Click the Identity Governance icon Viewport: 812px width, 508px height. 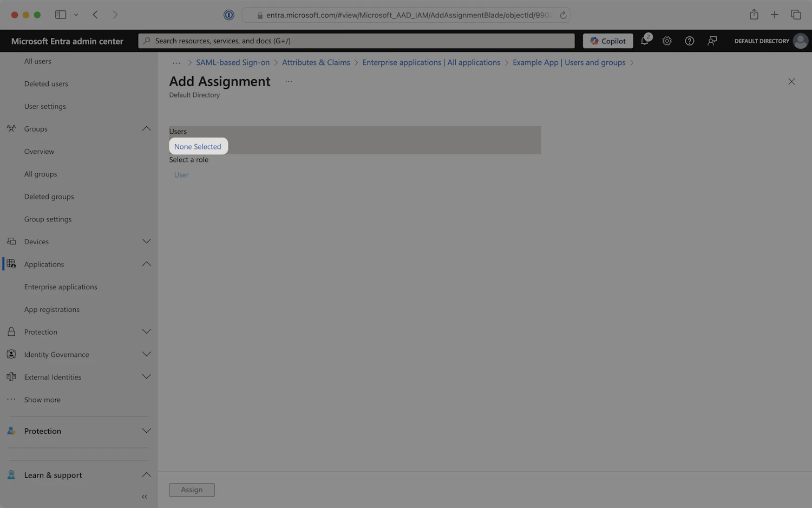[11, 354]
